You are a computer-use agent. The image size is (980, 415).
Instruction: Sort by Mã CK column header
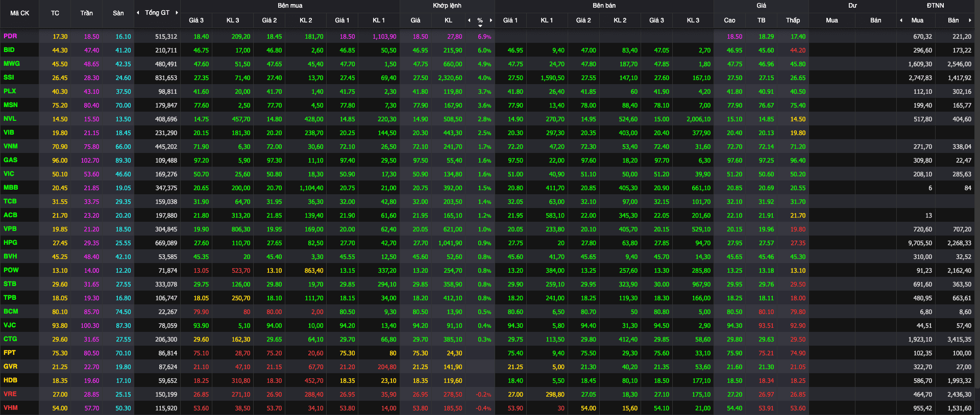[x=20, y=13]
